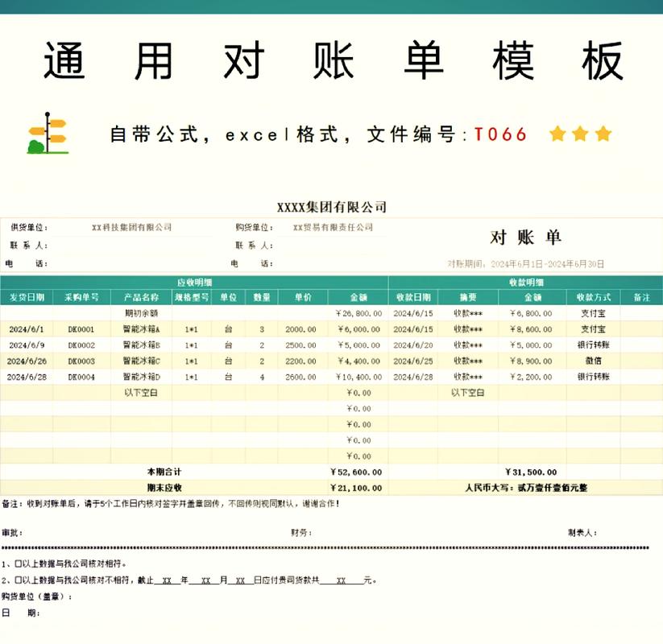Click order number DK0002
Image resolution: width=663 pixels, height=644 pixels.
81,345
